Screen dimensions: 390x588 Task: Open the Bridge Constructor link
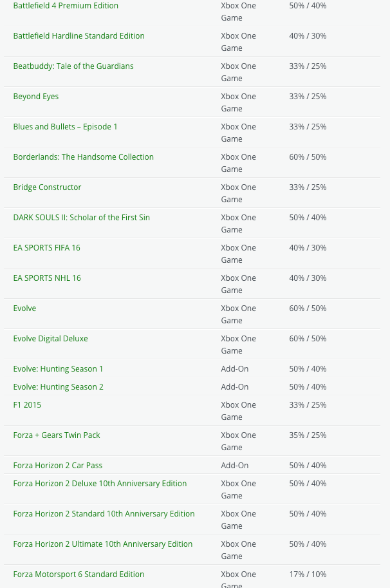tap(47, 187)
